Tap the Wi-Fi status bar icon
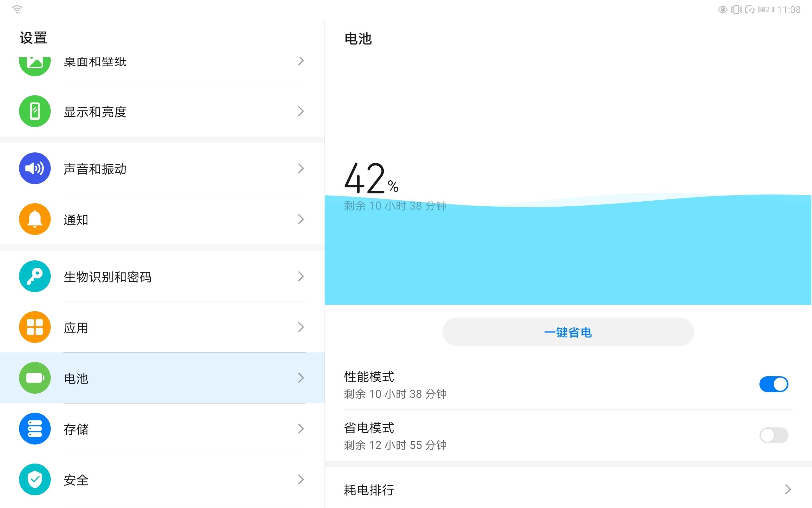 tap(17, 10)
